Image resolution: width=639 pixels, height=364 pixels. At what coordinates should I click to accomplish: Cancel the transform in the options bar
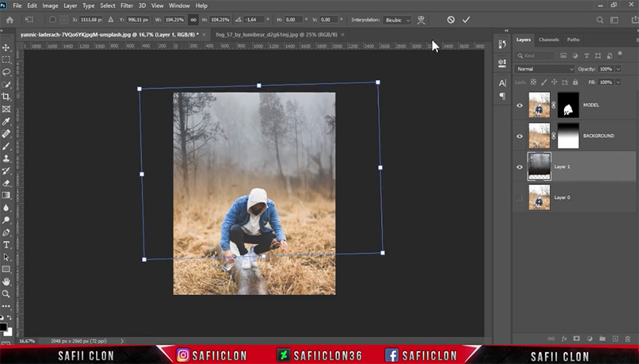(451, 20)
